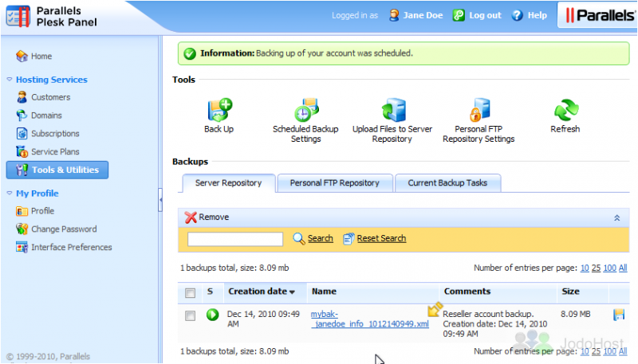
Task: Open mybak-janedoe_info_1012140949.xml backup link
Action: pos(369,319)
